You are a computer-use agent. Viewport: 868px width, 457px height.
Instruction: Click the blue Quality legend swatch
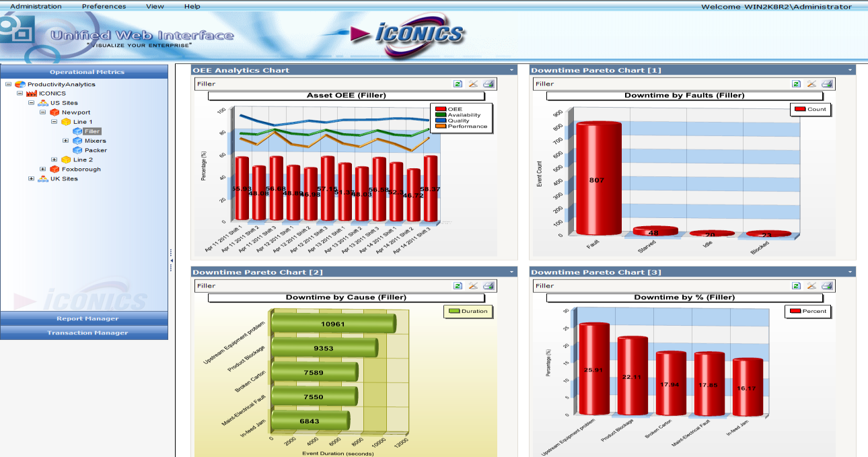[440, 120]
